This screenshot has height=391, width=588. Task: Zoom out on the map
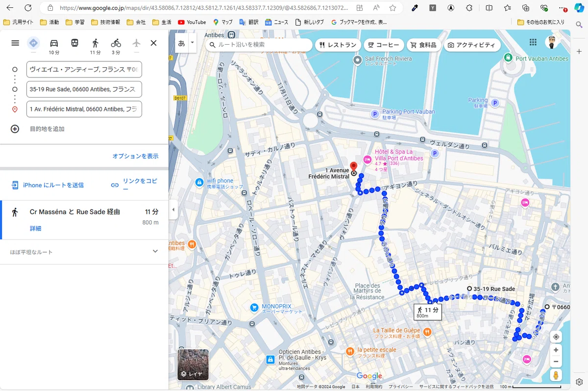click(x=556, y=362)
